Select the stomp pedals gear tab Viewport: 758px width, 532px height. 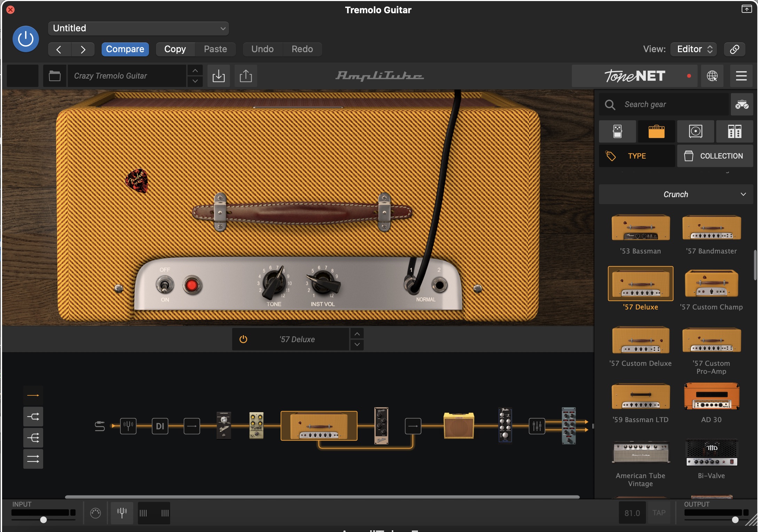617,131
